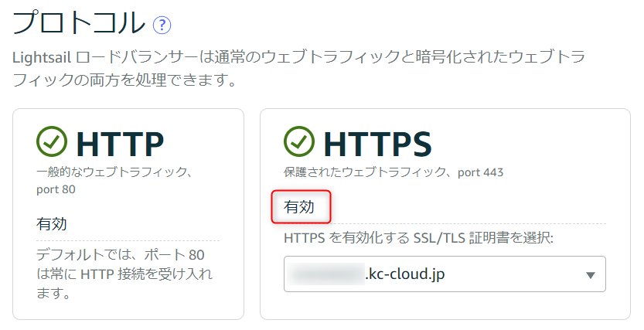Click the HTTPS certificate selection label
The width and height of the screenshot is (644, 330).
pyautogui.click(x=418, y=238)
